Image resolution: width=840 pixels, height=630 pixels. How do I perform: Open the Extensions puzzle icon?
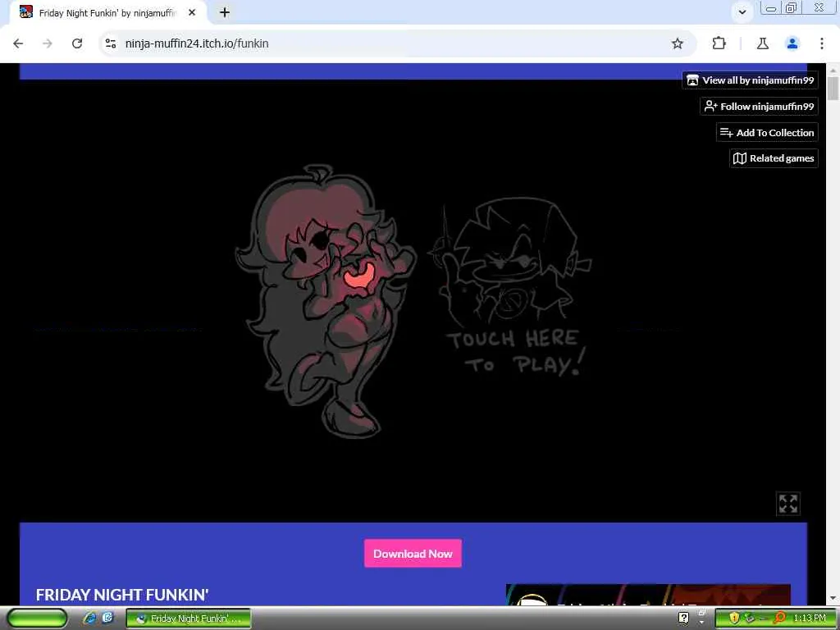[x=719, y=43]
